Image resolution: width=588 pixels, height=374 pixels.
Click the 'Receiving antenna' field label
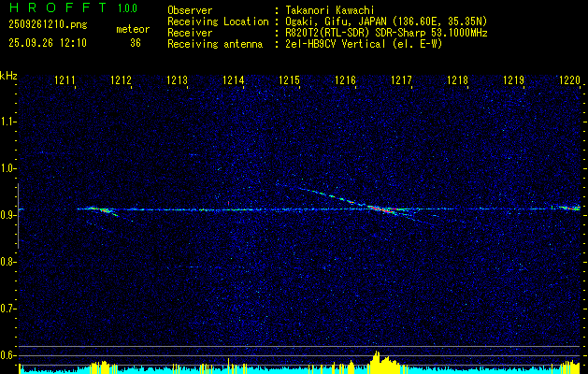[215, 44]
